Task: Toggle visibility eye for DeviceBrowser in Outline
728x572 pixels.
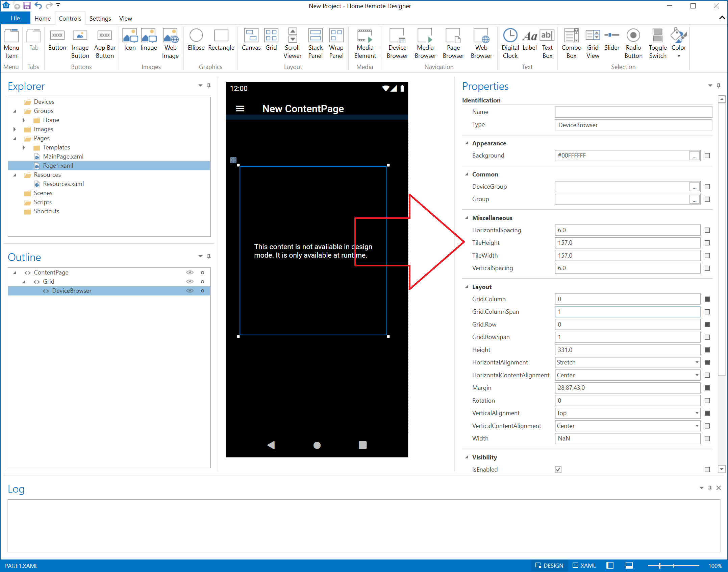Action: pyautogui.click(x=190, y=291)
